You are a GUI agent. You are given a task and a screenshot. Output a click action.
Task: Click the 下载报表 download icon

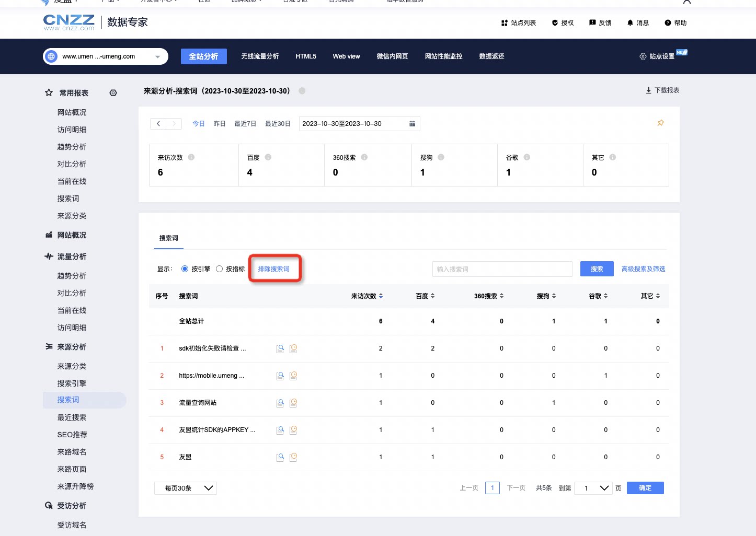click(649, 90)
